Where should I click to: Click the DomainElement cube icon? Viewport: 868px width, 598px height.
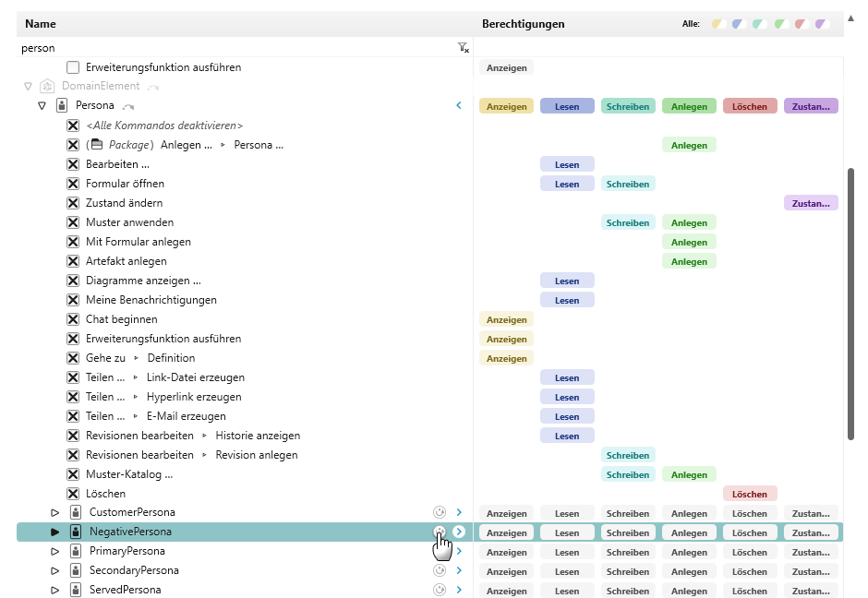(47, 86)
